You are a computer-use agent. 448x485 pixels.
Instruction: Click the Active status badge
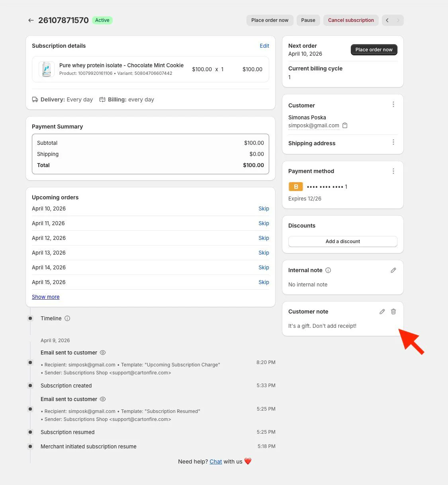(x=102, y=20)
